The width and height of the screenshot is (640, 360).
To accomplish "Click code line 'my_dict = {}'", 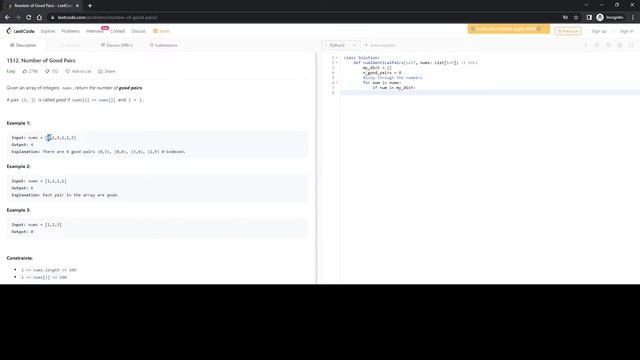I will 377,68.
